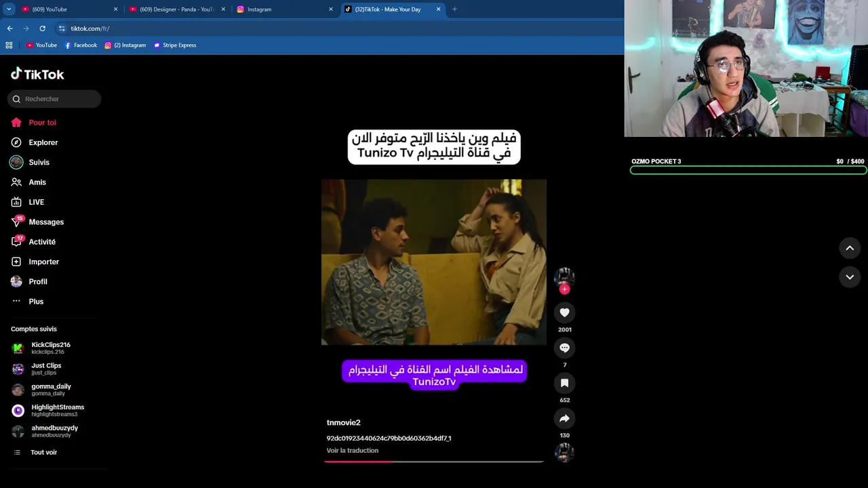Seek on the video progress bar

(x=434, y=462)
